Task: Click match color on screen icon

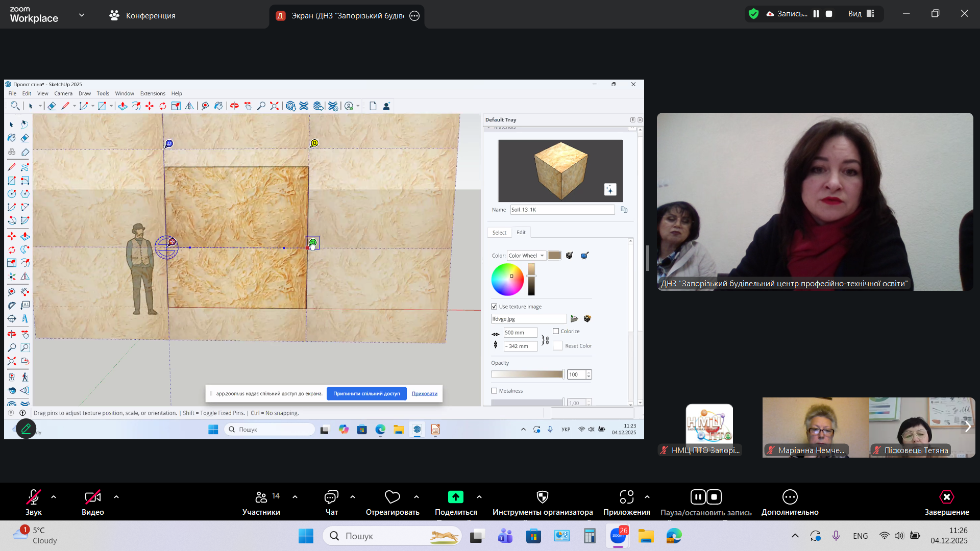Action: tap(584, 256)
